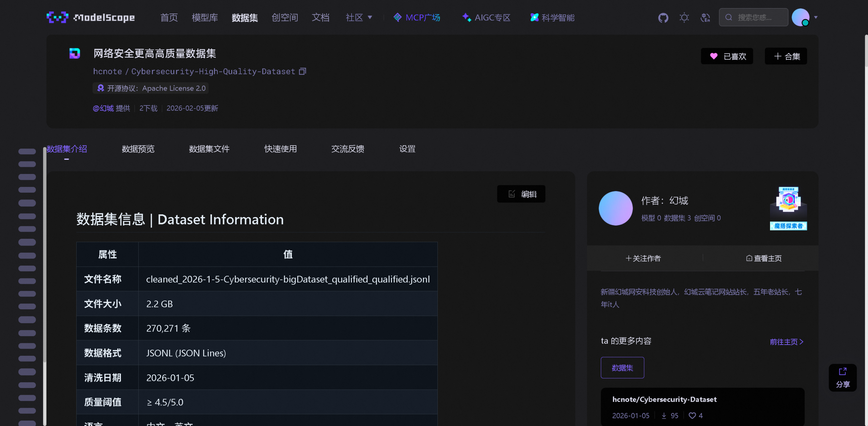The height and width of the screenshot is (426, 868).
Task: Open the @幻城 author link
Action: tap(103, 108)
